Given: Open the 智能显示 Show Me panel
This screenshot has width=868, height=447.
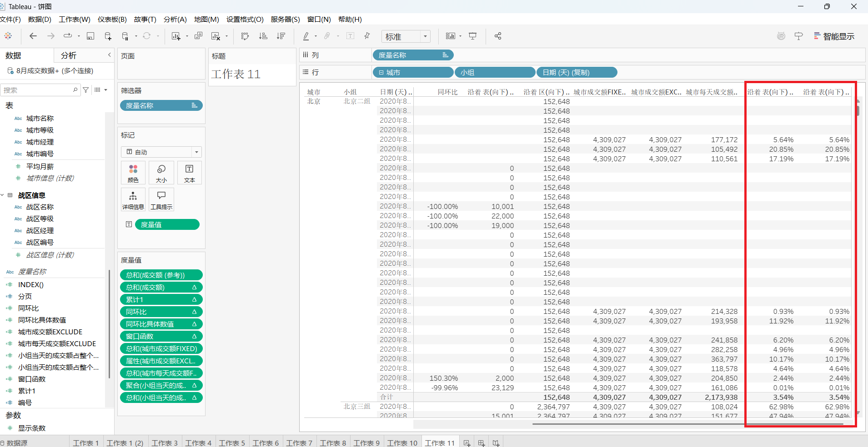Looking at the screenshot, I should 834,36.
